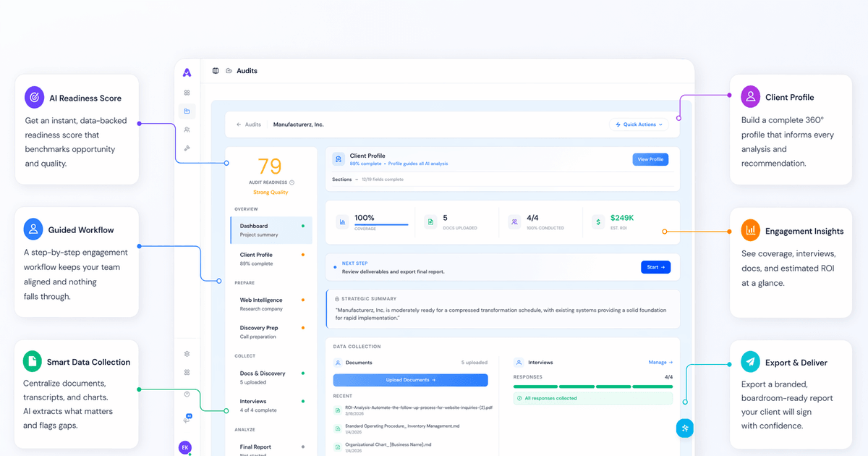The height and width of the screenshot is (456, 868).
Task: Open the EK user avatar
Action: point(185,447)
